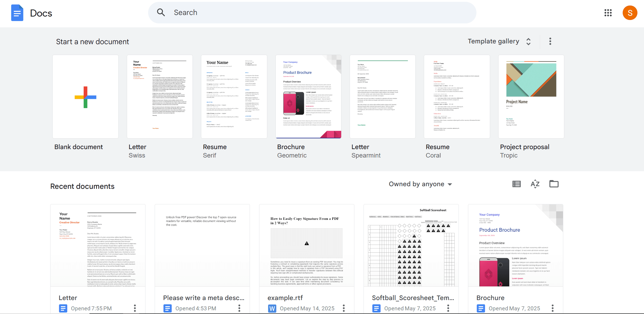Click the Docs home logo icon
This screenshot has width=644, height=314.
(17, 13)
